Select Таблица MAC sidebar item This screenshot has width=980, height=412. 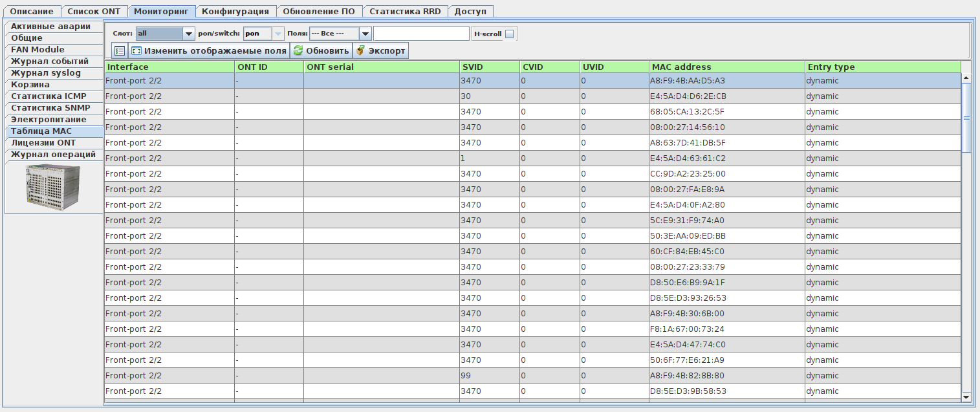coord(54,131)
